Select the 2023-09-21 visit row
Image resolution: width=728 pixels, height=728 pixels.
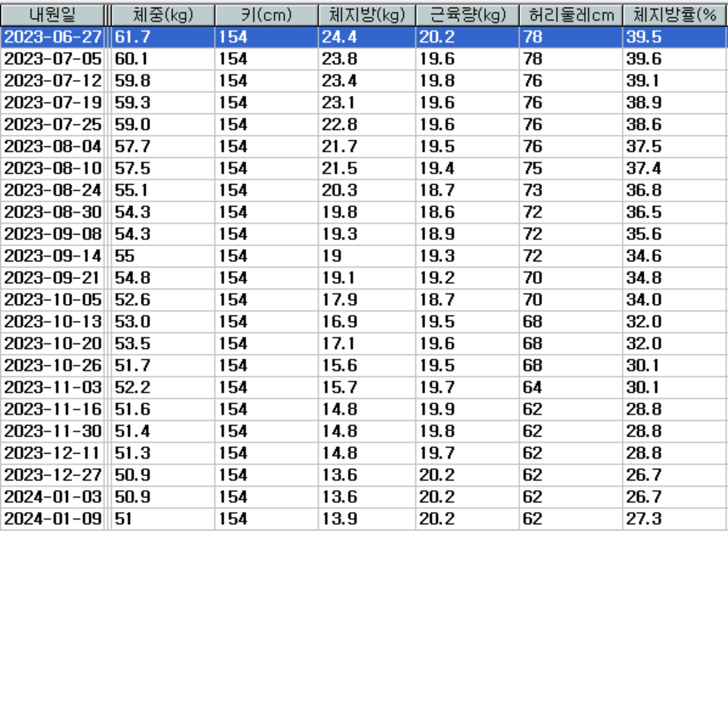(364, 278)
